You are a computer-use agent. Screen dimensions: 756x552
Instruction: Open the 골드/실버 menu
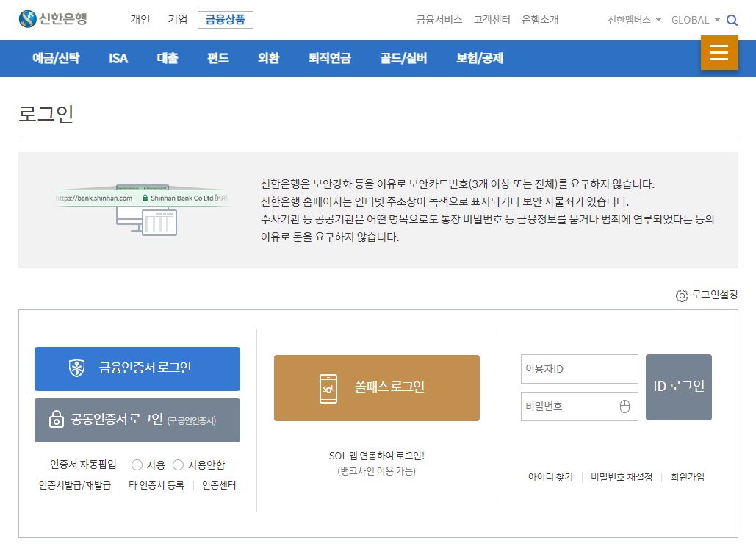403,58
